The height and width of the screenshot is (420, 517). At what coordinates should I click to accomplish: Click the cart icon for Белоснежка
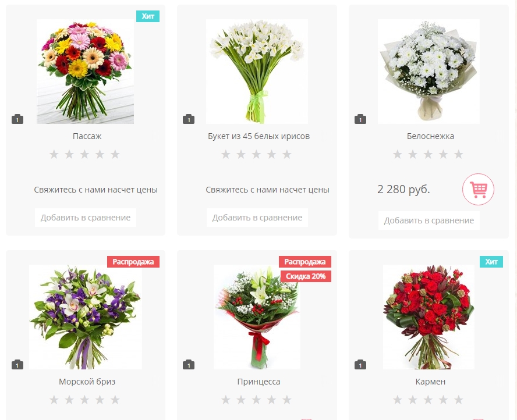[x=478, y=190]
